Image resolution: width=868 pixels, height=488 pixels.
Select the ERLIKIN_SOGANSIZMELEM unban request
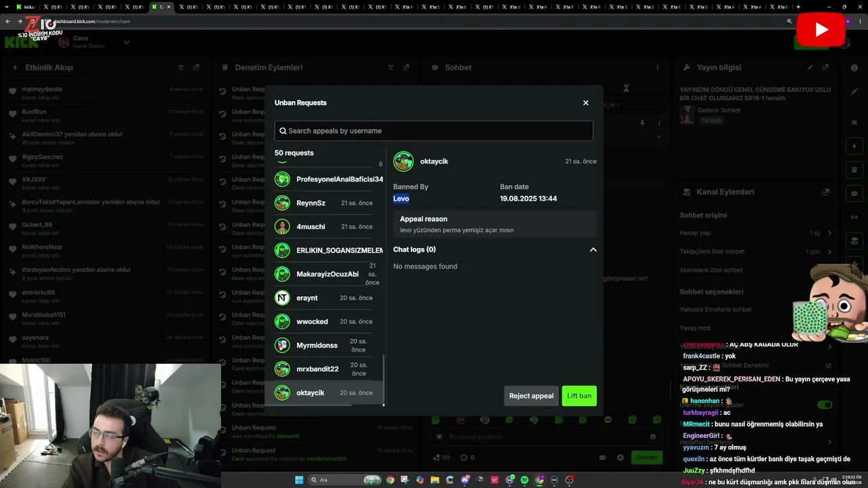tap(329, 250)
